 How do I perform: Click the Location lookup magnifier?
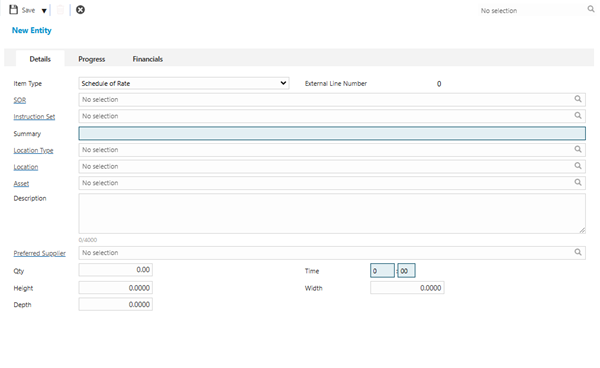pyautogui.click(x=578, y=166)
